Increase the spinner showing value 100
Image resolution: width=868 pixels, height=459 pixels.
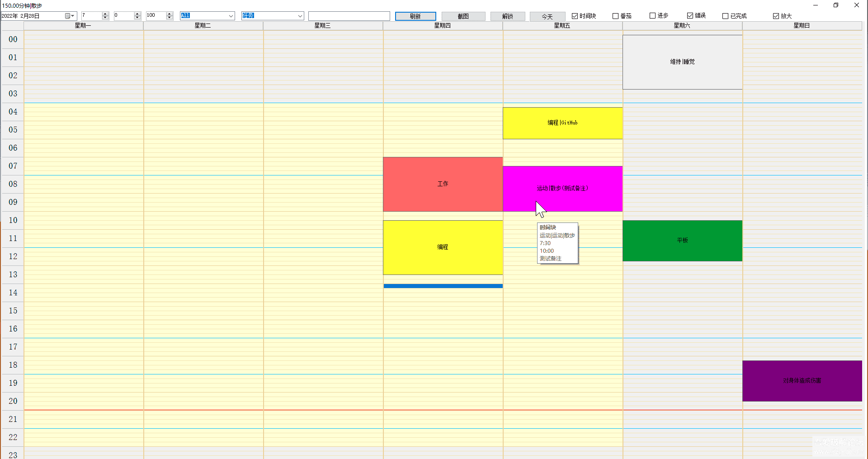(170, 14)
